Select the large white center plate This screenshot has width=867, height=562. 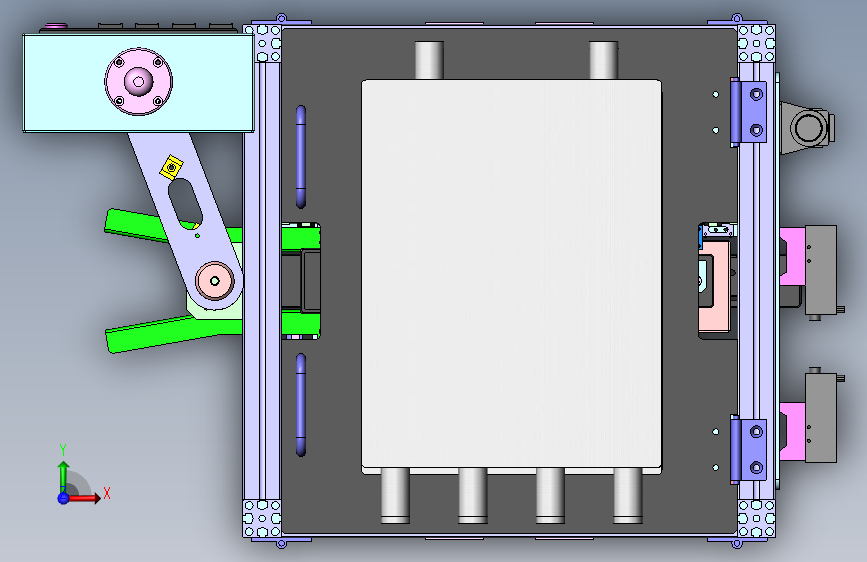coord(511,277)
